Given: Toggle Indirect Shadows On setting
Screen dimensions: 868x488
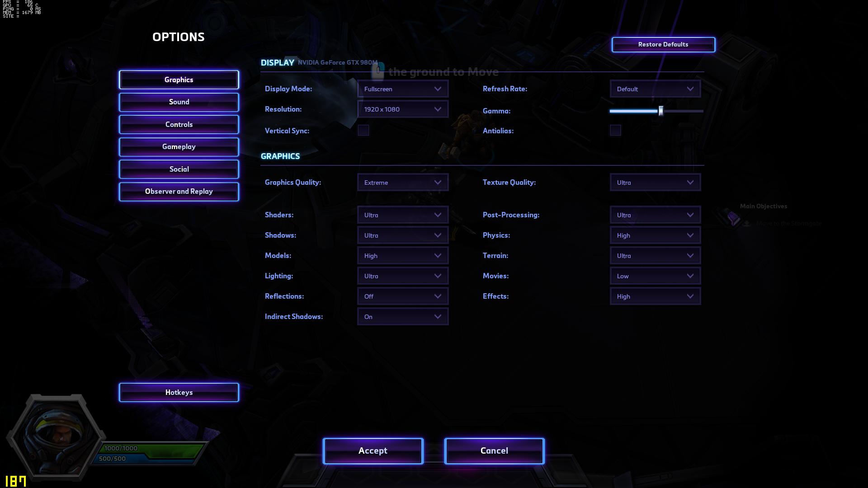Looking at the screenshot, I should click(x=403, y=316).
